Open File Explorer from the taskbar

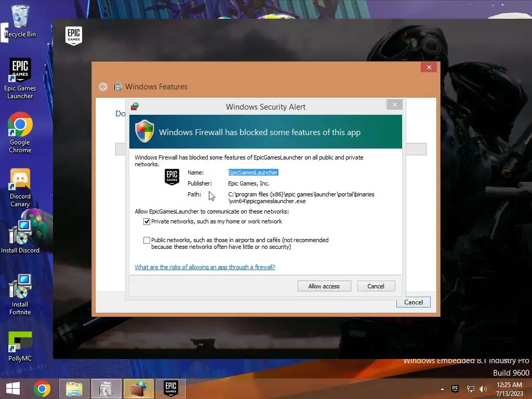74,389
